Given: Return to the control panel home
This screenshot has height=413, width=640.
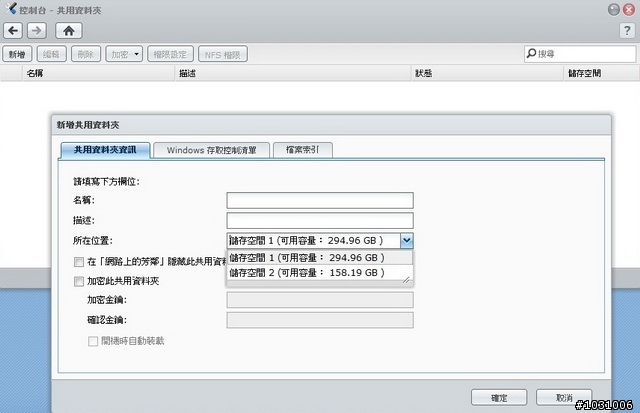Looking at the screenshot, I should [69, 31].
